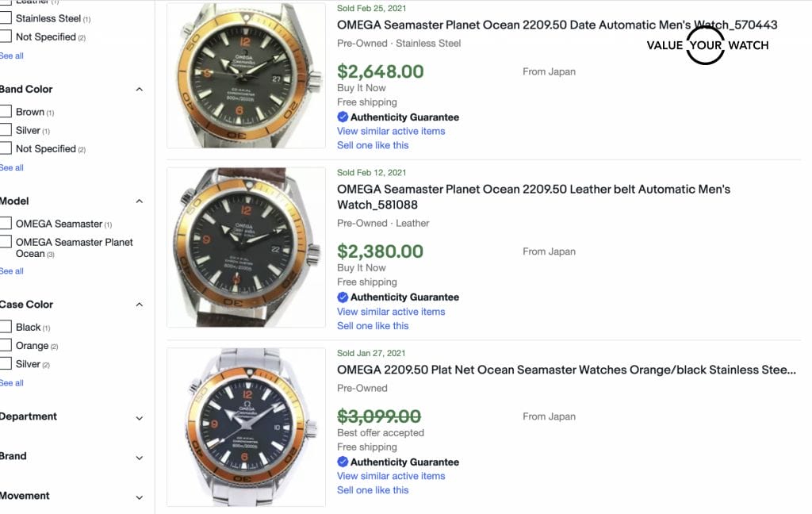Click 'Sell one like this' under $2,380.00 listing
812x514 pixels.
click(x=373, y=325)
